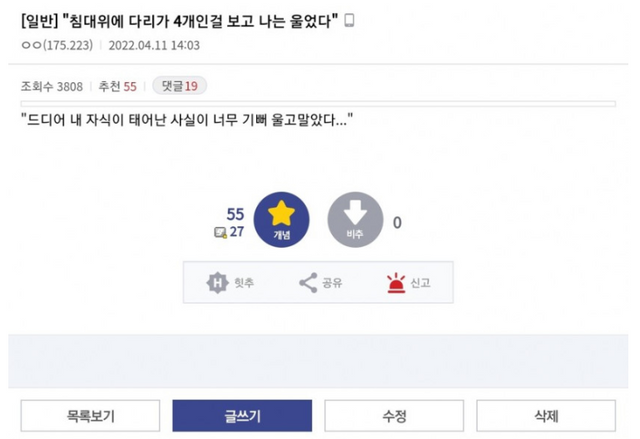Click the post date 2022.04.11 14:03
Screen dimensions: 640x439
(153, 45)
